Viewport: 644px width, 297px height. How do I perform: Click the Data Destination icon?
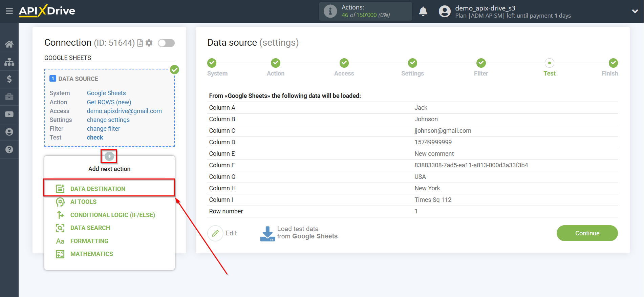(60, 189)
